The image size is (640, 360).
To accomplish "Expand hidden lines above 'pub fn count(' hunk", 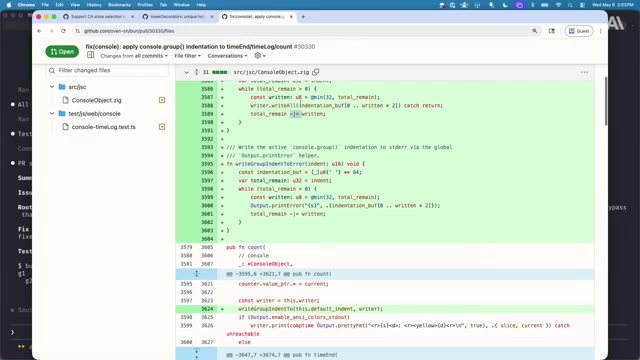I will 196,274.
